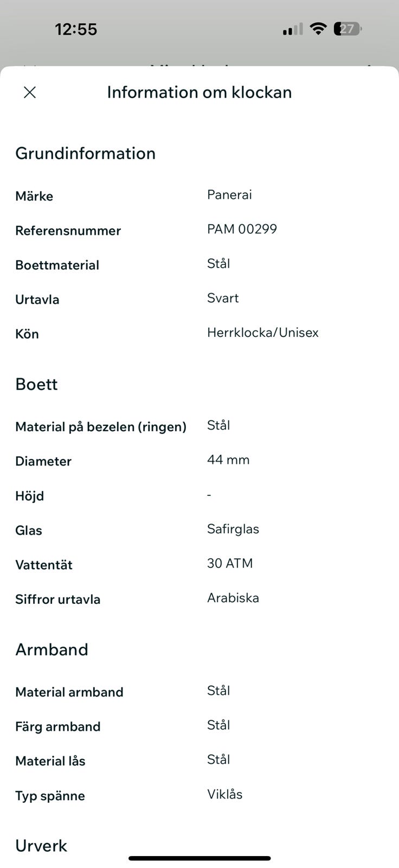Click the Herrklocka/Unisex value
This screenshot has height=868, width=399.
[262, 333]
